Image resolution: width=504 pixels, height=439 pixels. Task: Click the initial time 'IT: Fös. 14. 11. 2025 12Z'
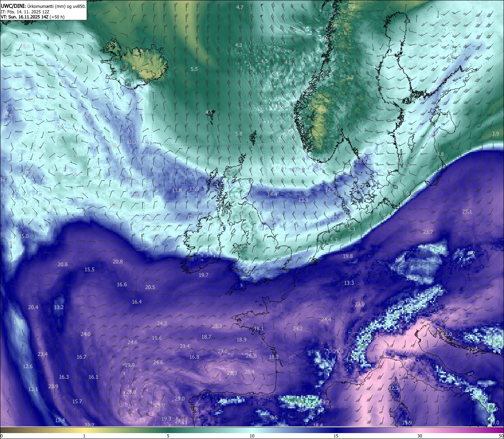tap(25, 12)
